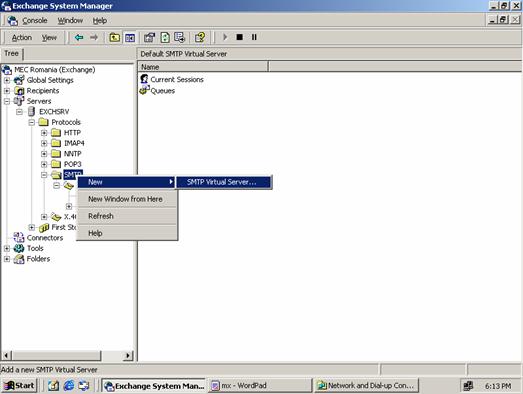This screenshot has height=394, width=523.
Task: Click the Pause button in toolbar
Action: pyautogui.click(x=254, y=37)
